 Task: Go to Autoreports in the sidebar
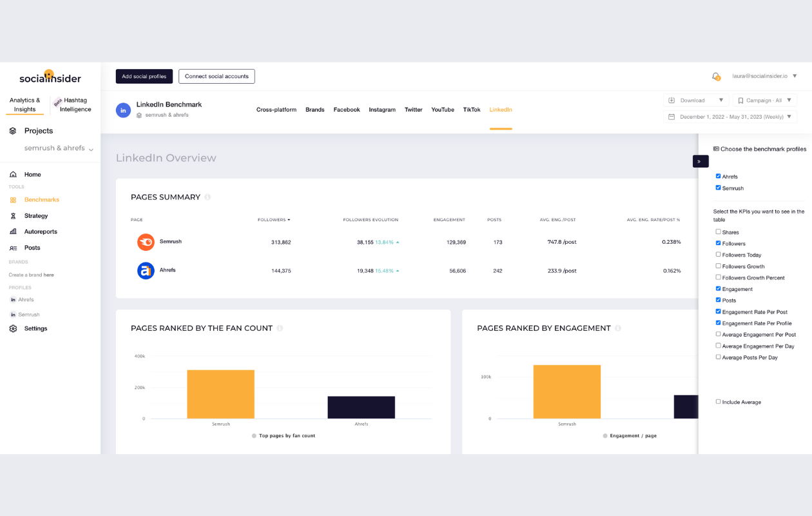[x=41, y=232]
